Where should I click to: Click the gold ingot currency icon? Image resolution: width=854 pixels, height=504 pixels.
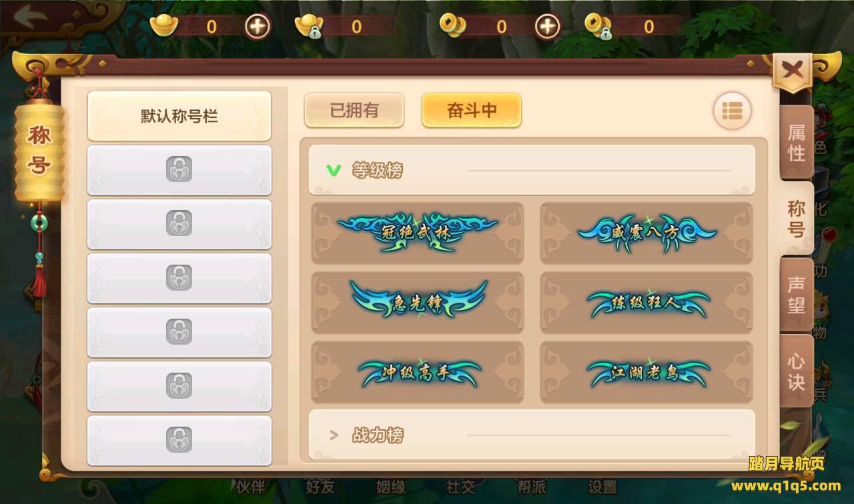point(164,25)
